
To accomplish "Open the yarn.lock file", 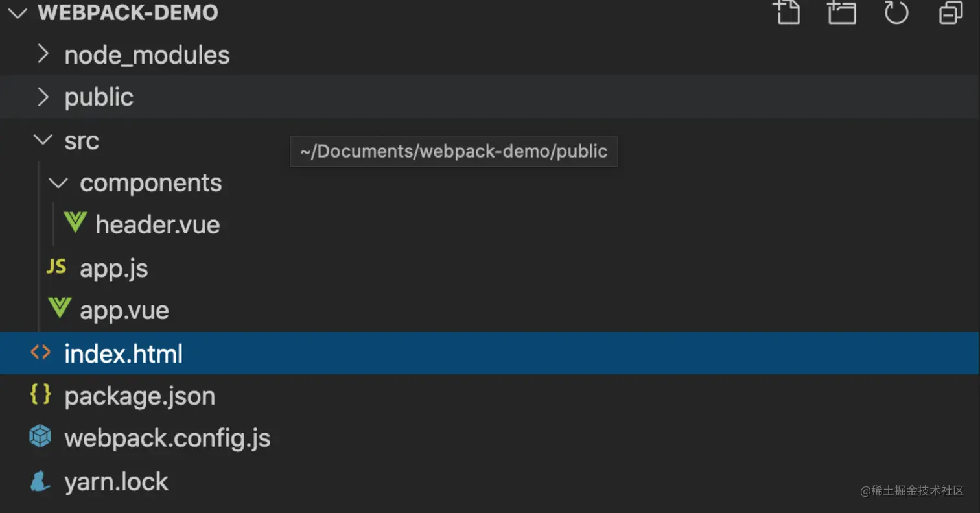I will [117, 482].
